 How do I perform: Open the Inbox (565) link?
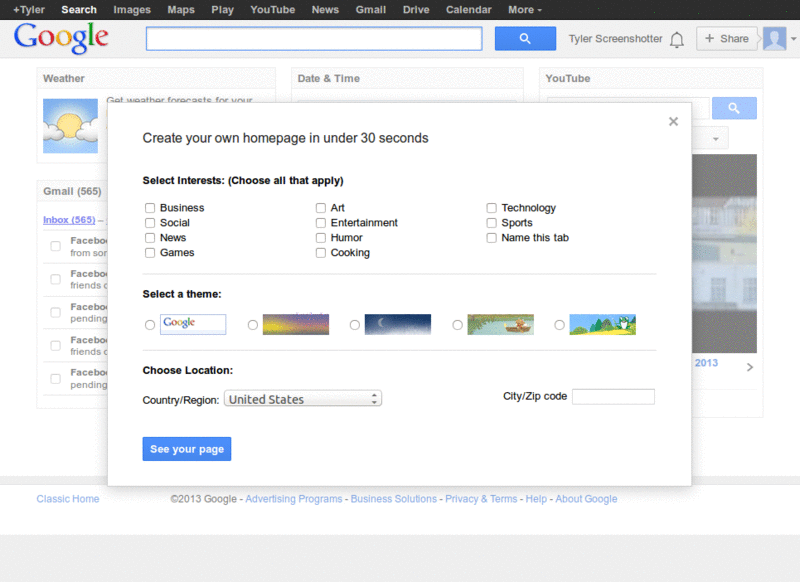[x=69, y=220]
